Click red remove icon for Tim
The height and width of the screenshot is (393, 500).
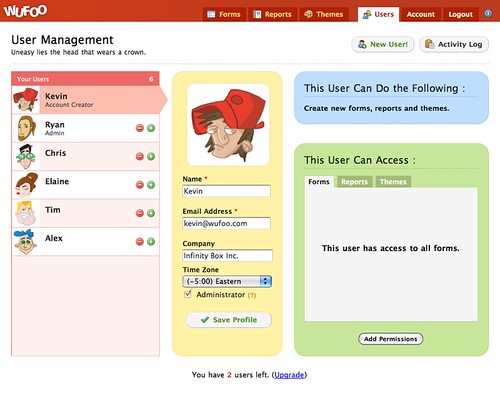pos(140,213)
